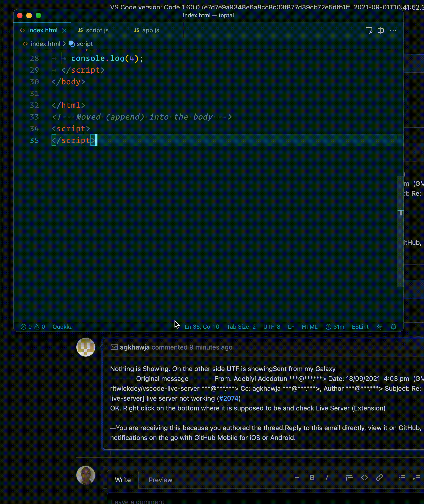Apply bold formatting in comment toolbar

[x=312, y=478]
